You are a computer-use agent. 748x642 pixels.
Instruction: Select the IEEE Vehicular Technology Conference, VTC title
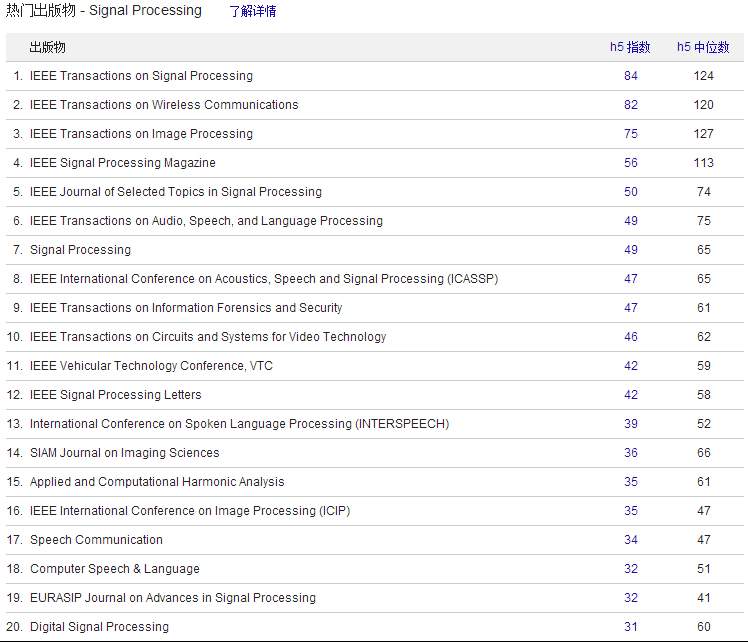click(x=151, y=366)
